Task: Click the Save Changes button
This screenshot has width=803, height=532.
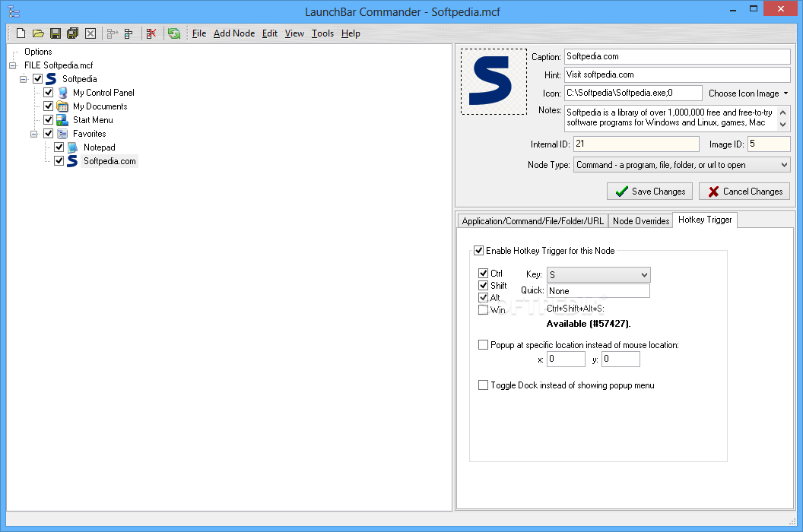Action: click(x=650, y=192)
